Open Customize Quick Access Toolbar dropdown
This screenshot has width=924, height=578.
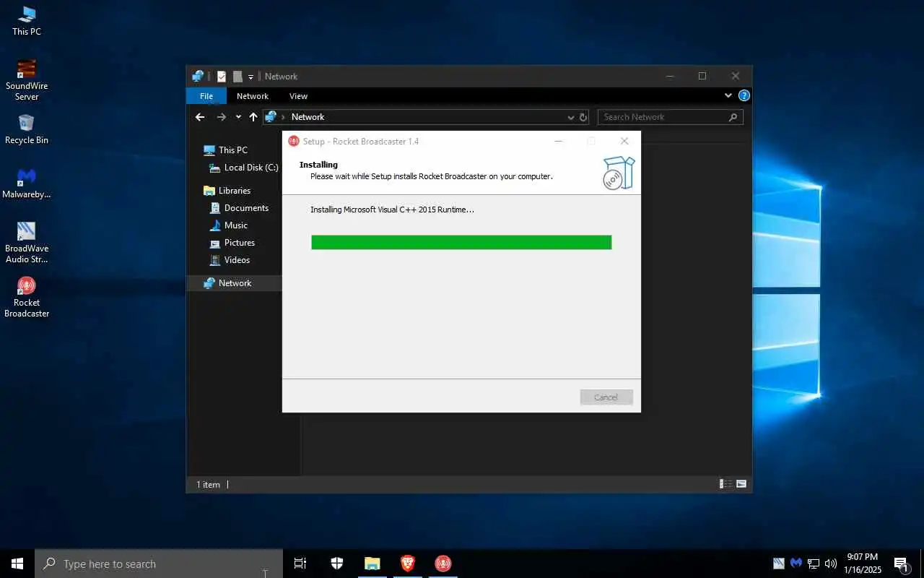click(251, 77)
